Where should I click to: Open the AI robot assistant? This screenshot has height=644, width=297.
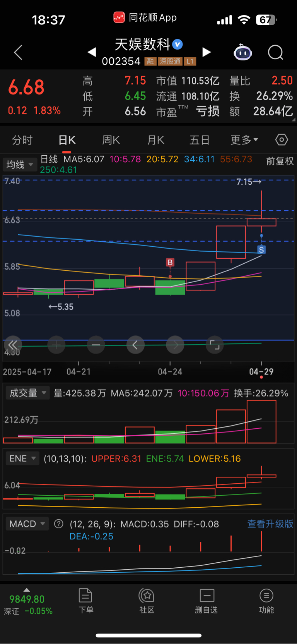pyautogui.click(x=243, y=52)
